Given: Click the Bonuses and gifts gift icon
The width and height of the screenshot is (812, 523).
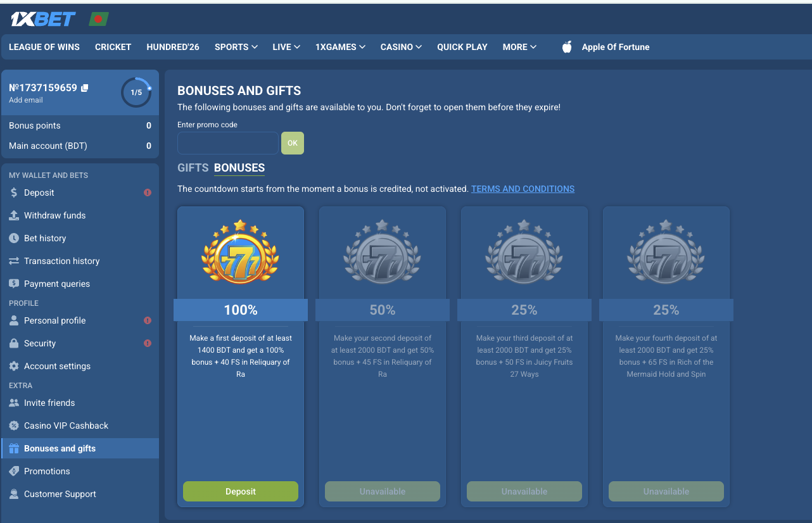Looking at the screenshot, I should (14, 448).
